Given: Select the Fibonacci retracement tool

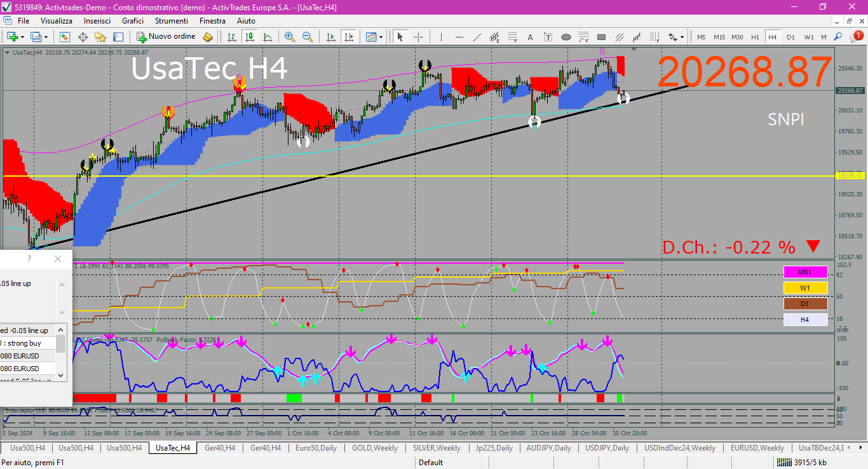Looking at the screenshot, I should tap(513, 37).
